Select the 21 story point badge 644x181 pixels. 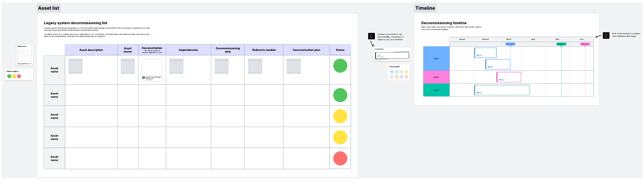tap(407, 77)
